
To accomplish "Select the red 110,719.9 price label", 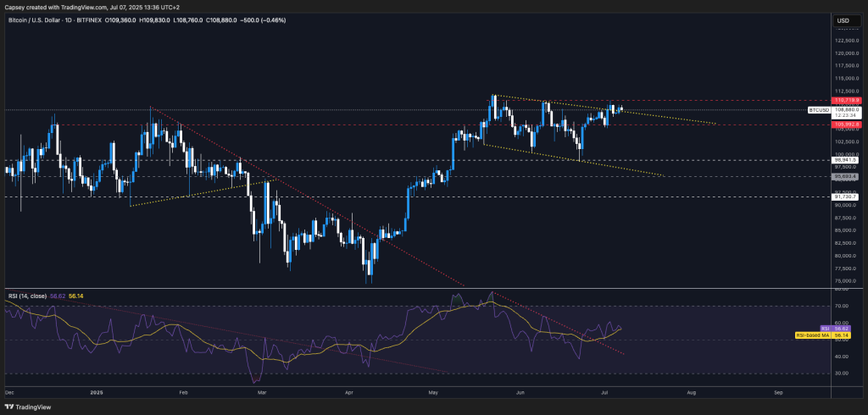I will pyautogui.click(x=847, y=101).
